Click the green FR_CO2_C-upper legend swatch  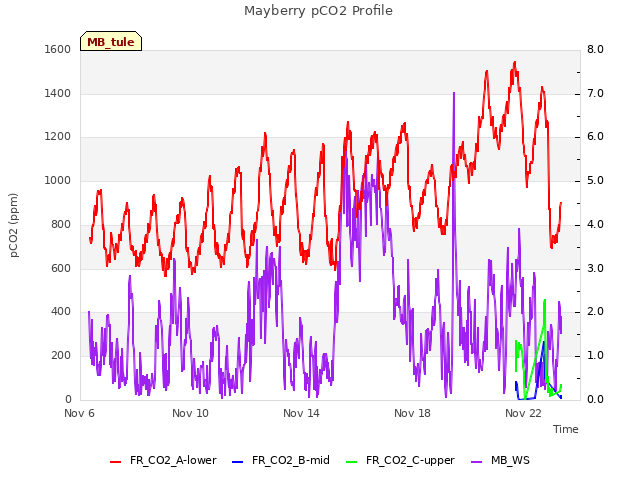(351, 462)
